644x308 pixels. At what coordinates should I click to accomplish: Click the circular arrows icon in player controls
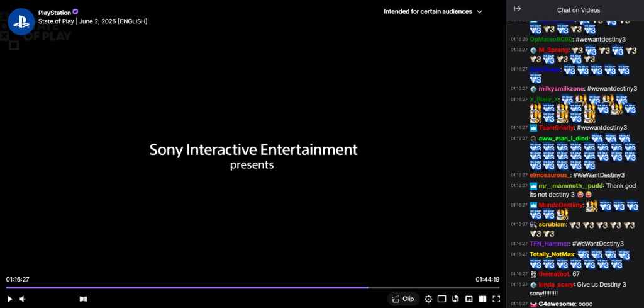coord(455,299)
